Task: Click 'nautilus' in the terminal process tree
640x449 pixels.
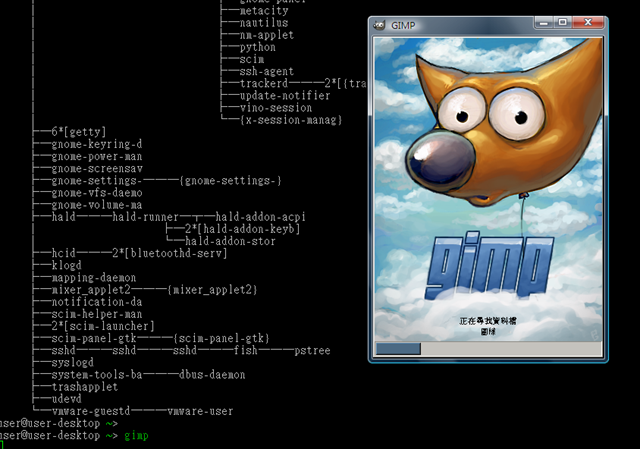Action: tap(264, 23)
